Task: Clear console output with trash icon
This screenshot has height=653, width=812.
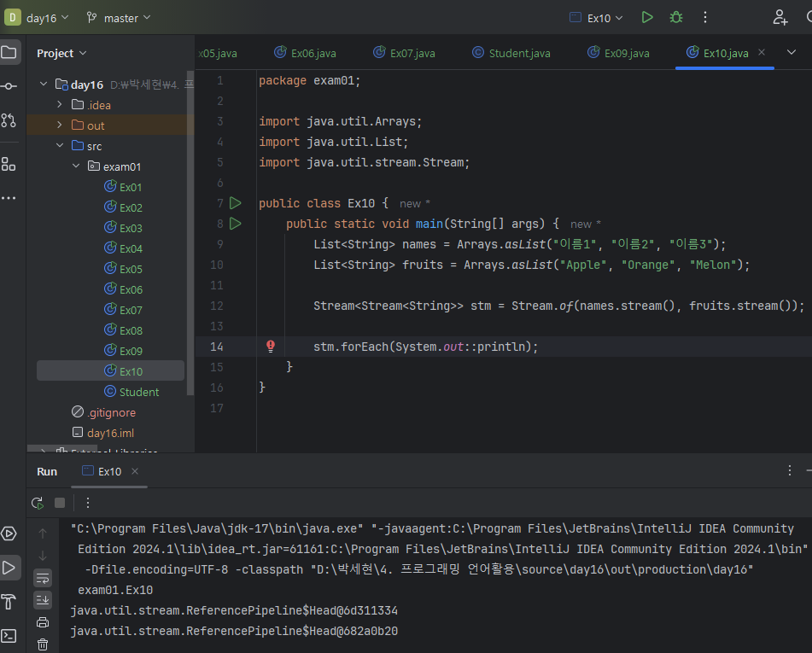Action: pyautogui.click(x=43, y=644)
